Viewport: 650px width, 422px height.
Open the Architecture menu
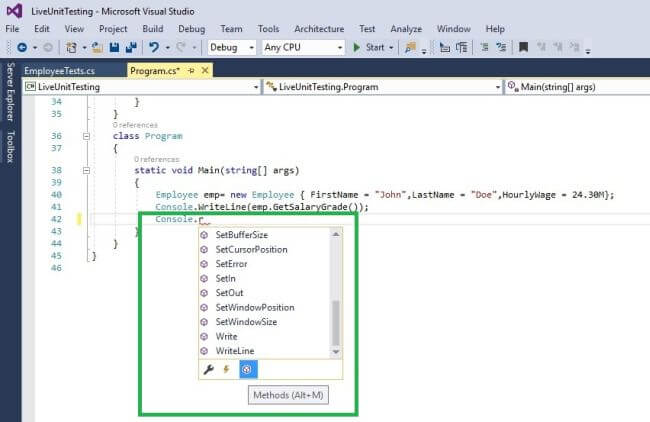(319, 29)
